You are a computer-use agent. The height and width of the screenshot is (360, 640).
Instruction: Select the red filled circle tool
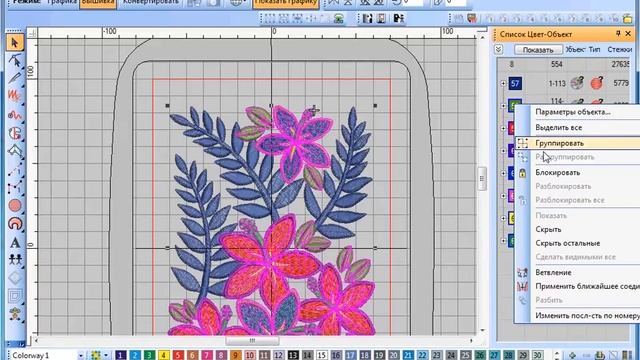tap(15, 205)
